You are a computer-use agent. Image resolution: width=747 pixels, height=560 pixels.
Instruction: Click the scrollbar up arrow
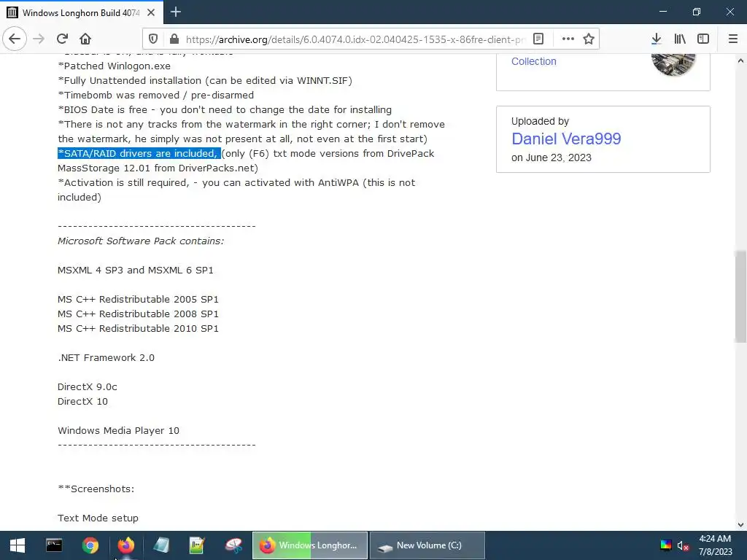point(740,61)
